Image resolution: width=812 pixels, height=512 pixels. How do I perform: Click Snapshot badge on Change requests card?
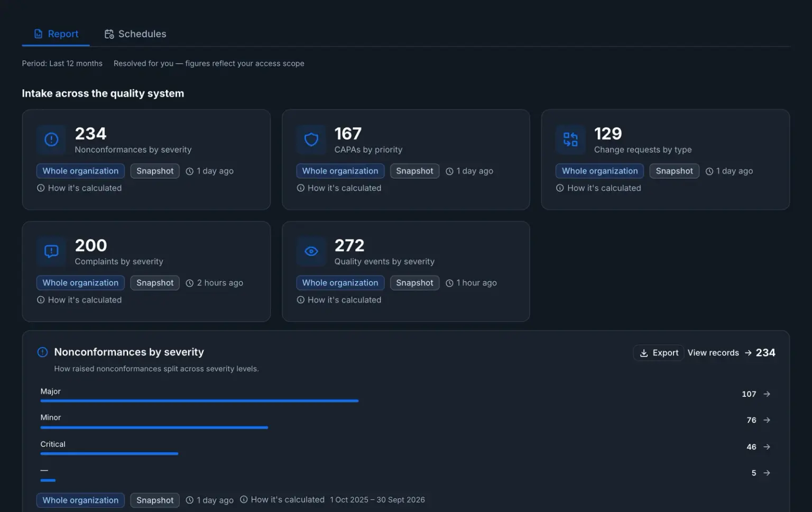(674, 171)
